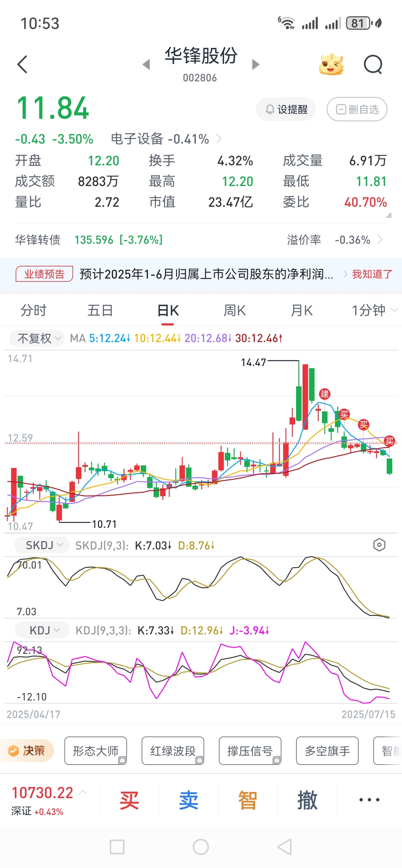This screenshot has height=868, width=402.
Task: Tap the 撤 cancel order button
Action: pos(307,800)
